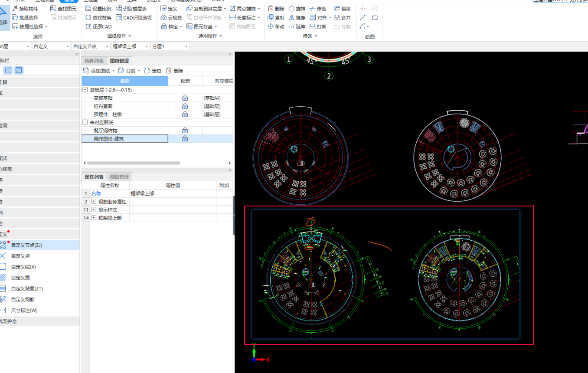Viewport: 588px width, 373px height.
Task: Toggle lock for 预埋件、柱墩 drawing
Action: point(185,114)
